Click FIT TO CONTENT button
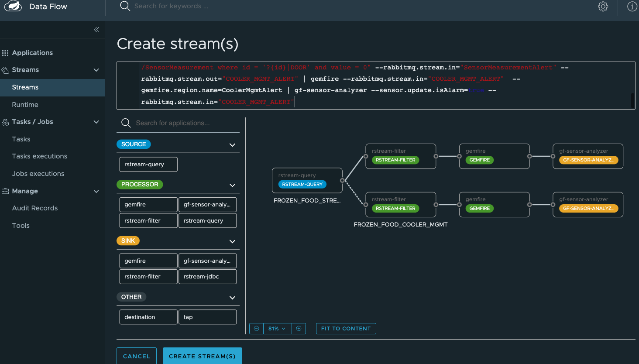The width and height of the screenshot is (639, 364). (346, 329)
